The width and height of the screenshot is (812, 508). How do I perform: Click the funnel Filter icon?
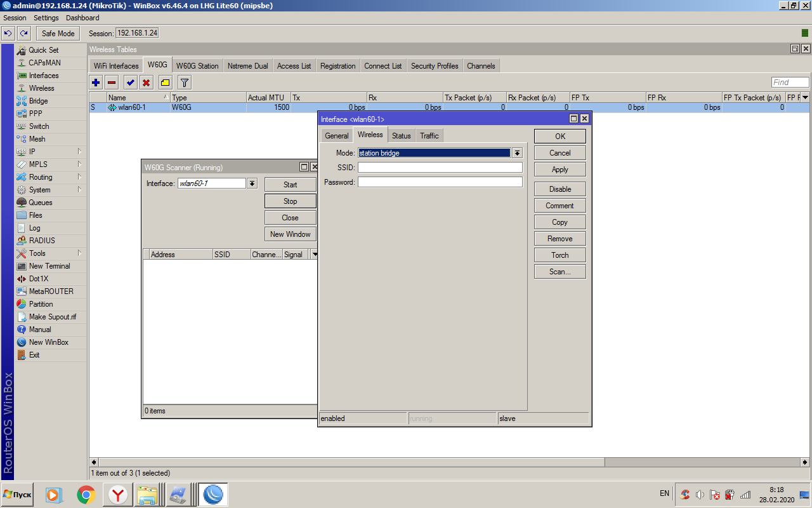tap(184, 83)
